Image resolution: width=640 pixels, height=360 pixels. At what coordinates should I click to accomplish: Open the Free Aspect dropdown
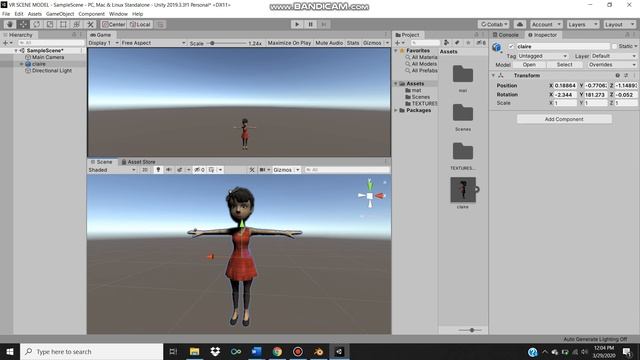point(153,43)
